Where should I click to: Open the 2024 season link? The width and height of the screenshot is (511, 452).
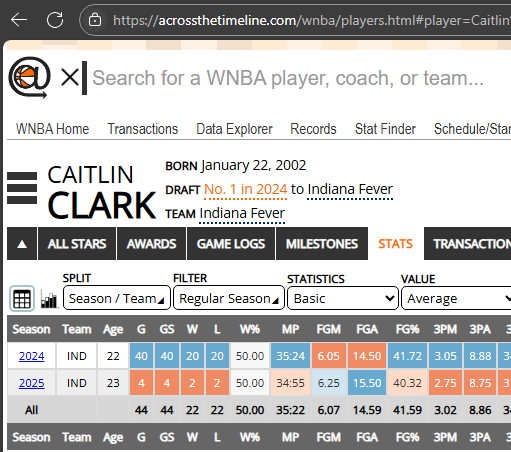31,356
